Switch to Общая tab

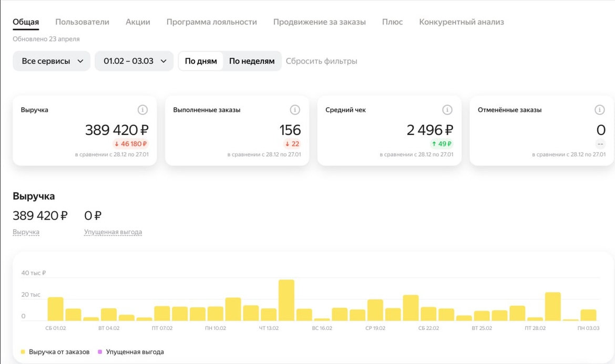(26, 22)
